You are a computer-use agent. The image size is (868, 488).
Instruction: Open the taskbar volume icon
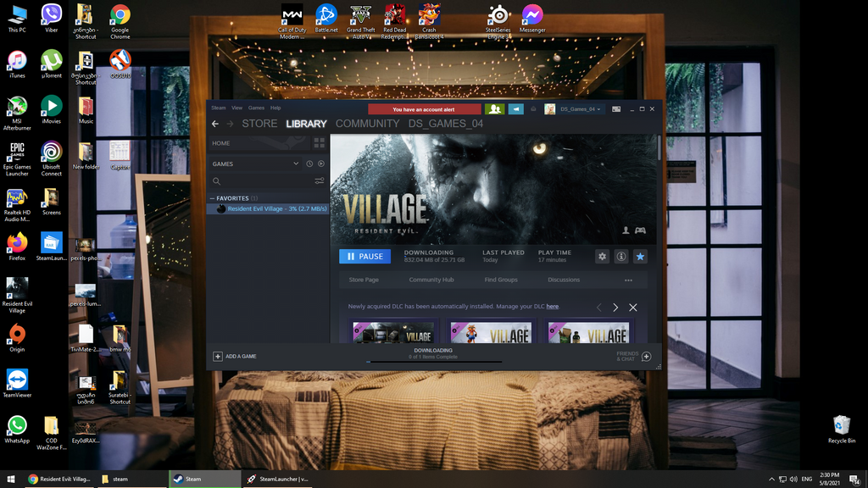coord(793,480)
